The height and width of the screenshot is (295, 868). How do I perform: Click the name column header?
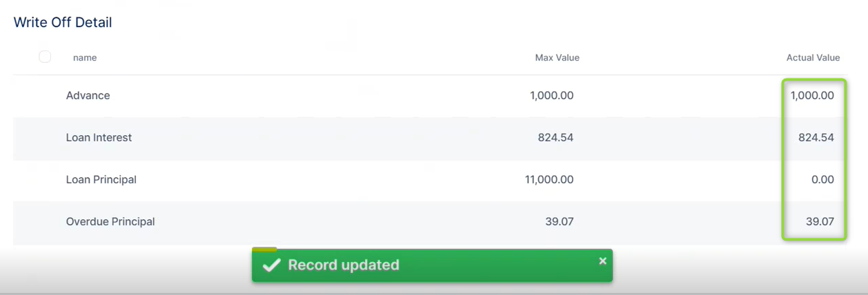(85, 58)
